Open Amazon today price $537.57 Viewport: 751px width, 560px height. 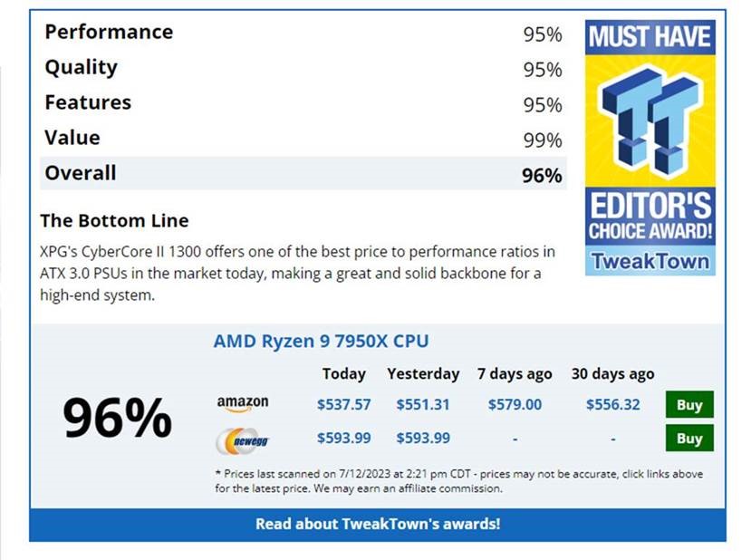[x=344, y=405]
